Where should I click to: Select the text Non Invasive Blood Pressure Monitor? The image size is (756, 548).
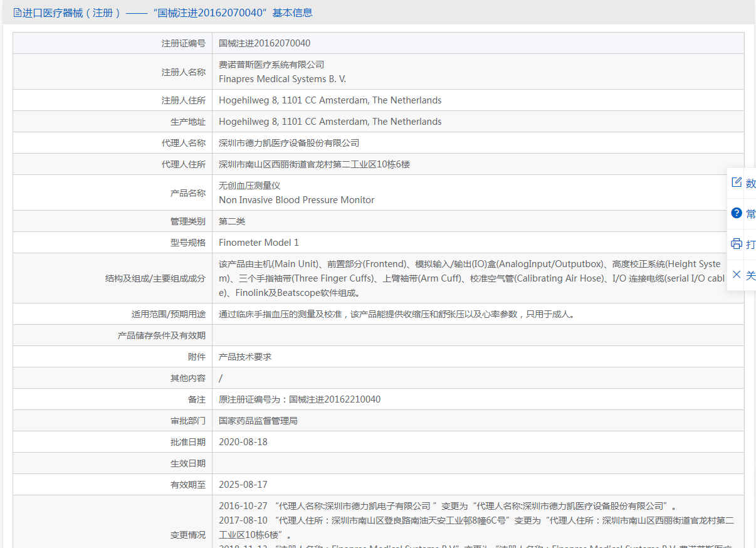(x=297, y=200)
